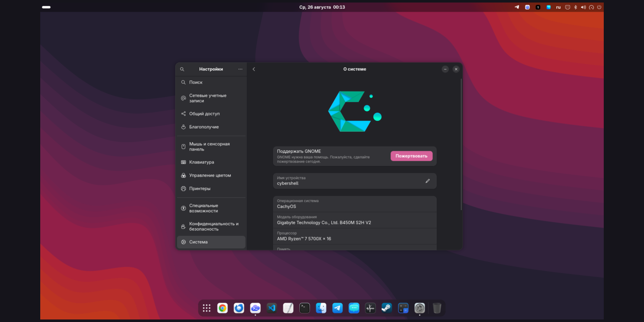Image resolution: width=644 pixels, height=322 pixels.
Task: Open the blue chat bubble messaging app
Action: 354,308
